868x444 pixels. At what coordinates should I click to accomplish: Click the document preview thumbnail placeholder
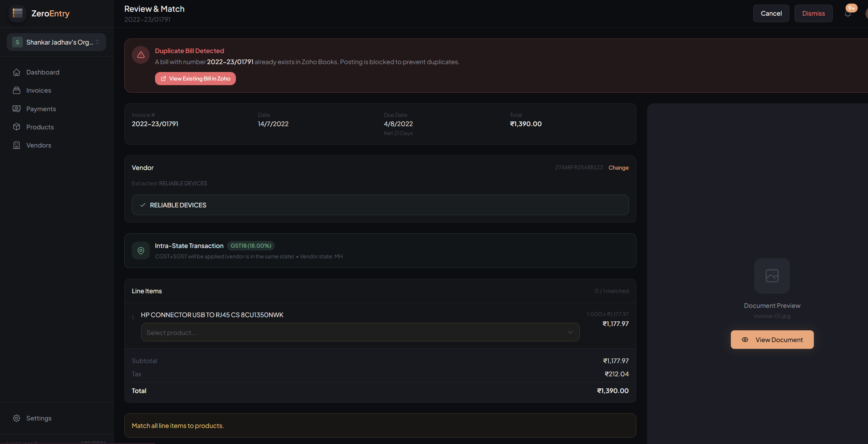[771, 275]
